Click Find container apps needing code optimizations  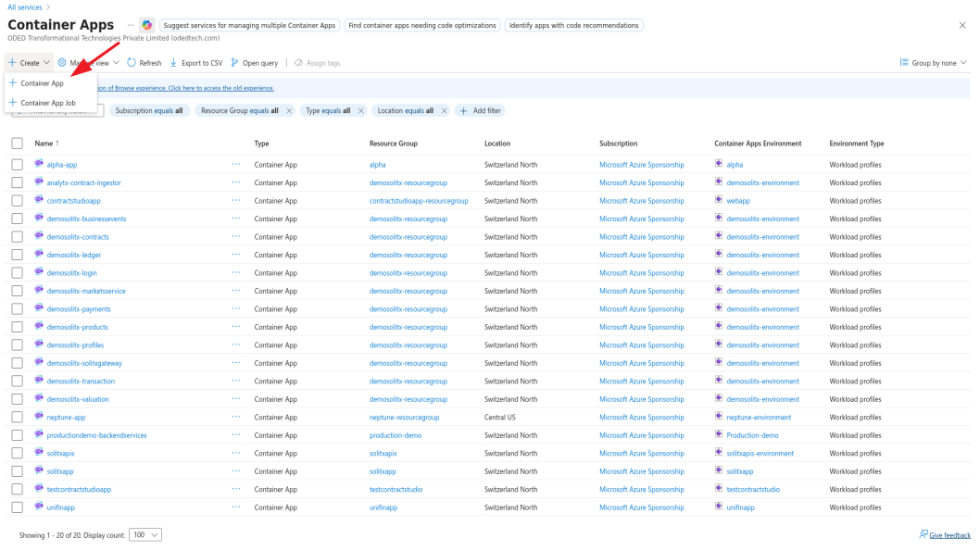pos(421,25)
